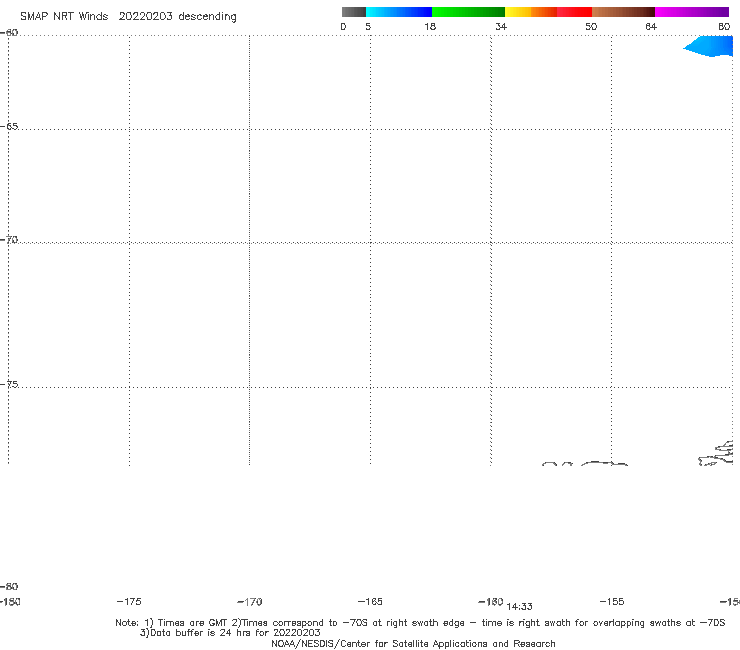
Task: Click the -165 longitude axis label
Action: click(370, 601)
